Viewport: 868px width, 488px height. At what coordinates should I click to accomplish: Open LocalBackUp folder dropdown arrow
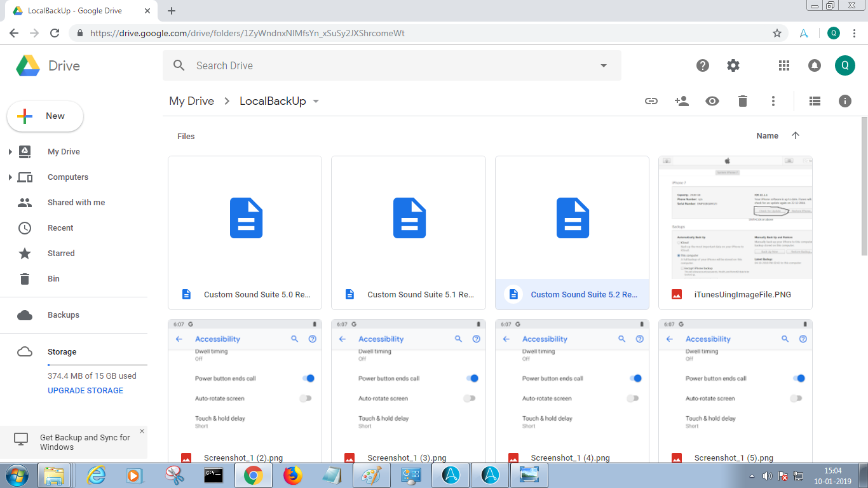click(x=316, y=102)
